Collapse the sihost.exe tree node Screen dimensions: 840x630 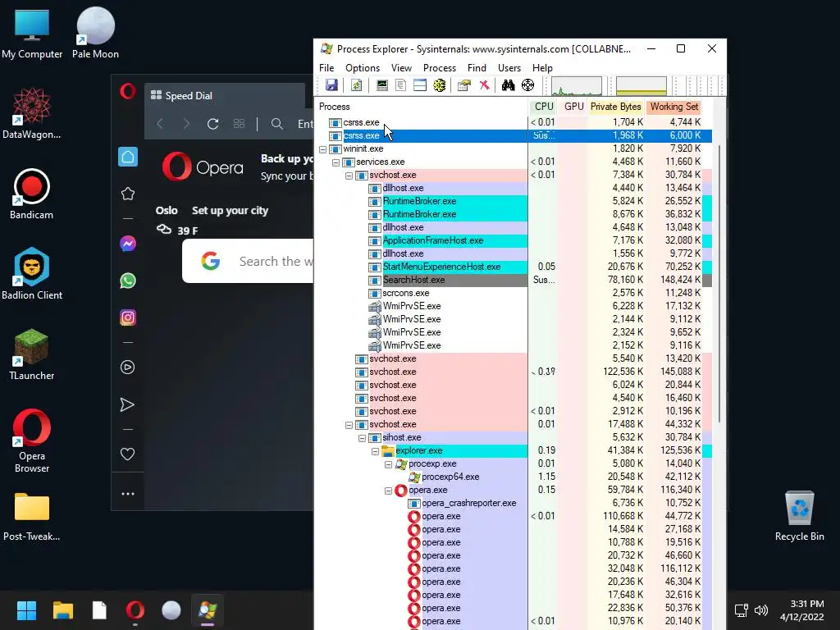(362, 438)
